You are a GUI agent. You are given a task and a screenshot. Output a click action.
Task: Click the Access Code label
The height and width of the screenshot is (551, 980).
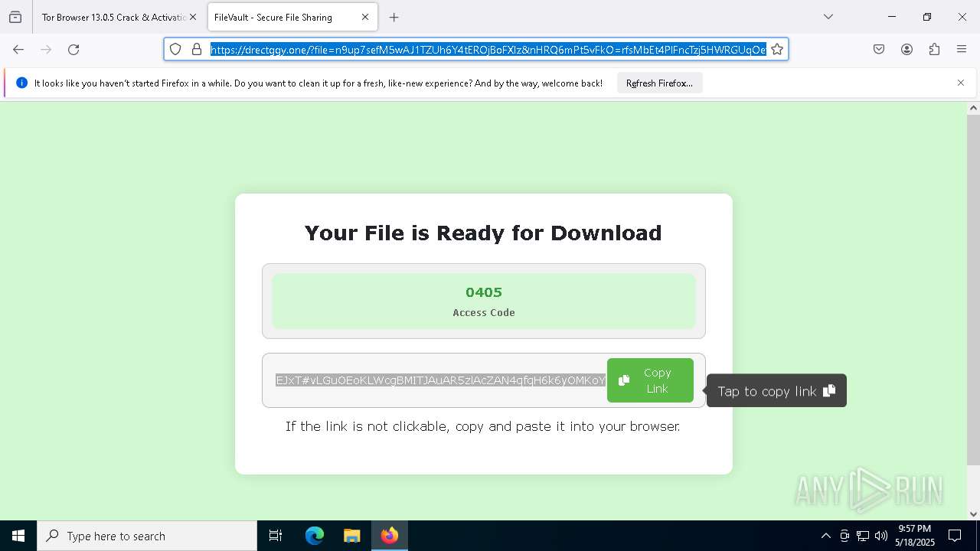484,312
